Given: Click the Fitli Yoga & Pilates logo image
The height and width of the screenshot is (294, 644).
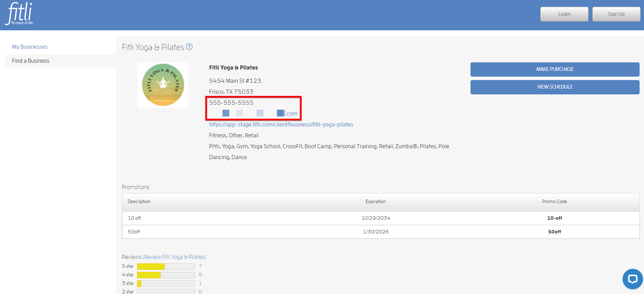Looking at the screenshot, I should pyautogui.click(x=163, y=85).
